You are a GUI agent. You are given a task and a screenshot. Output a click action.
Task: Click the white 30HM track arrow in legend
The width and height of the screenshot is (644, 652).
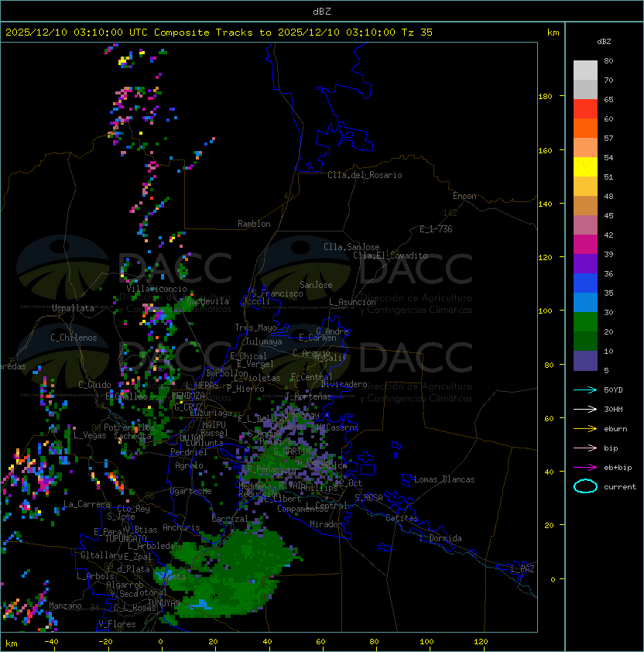(585, 409)
